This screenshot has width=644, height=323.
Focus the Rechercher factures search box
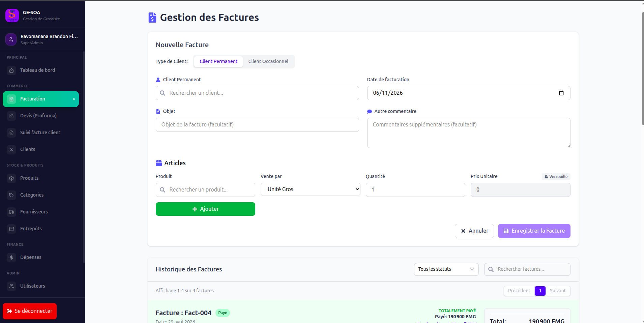tap(527, 269)
